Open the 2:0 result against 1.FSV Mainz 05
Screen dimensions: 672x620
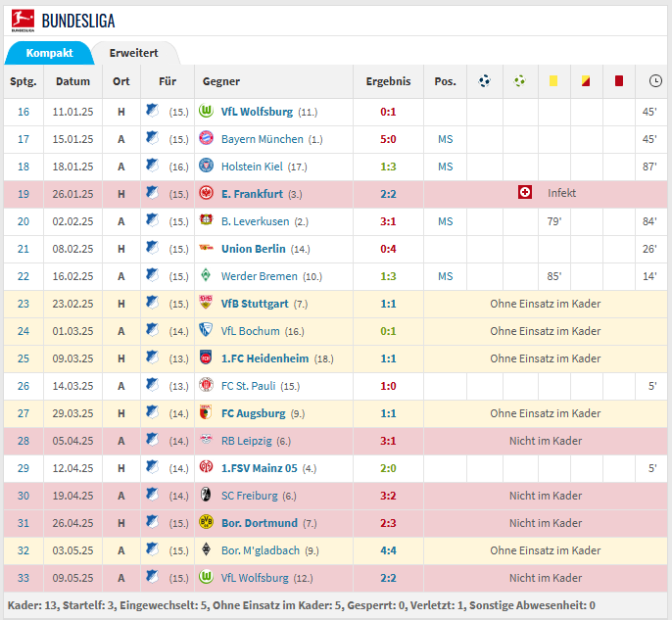pos(388,468)
